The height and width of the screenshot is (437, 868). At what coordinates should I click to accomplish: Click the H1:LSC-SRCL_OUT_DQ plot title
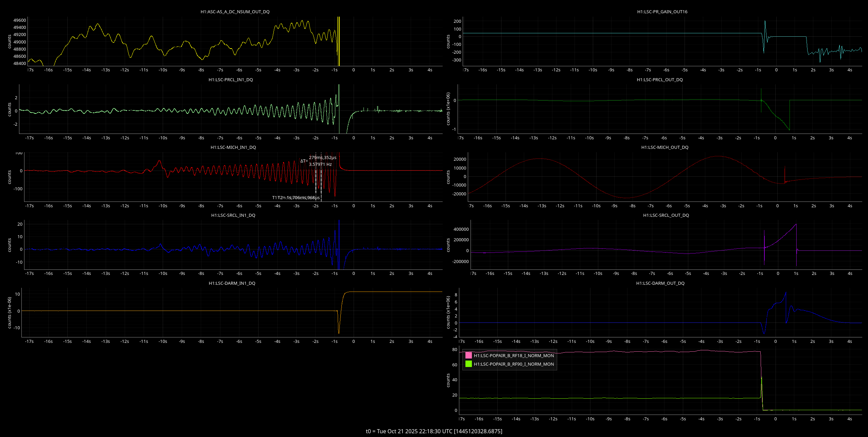666,215
